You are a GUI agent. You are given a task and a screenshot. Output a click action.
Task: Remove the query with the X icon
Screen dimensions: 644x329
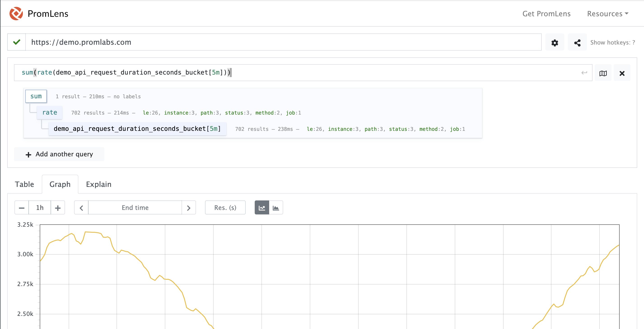[x=622, y=73]
